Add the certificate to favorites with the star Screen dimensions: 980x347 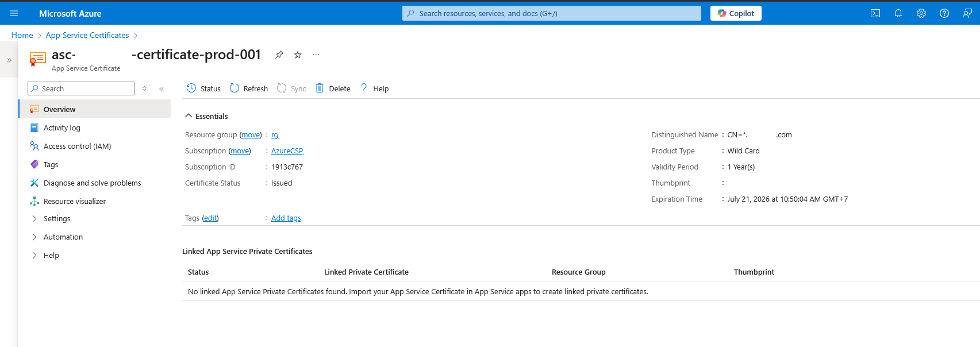coord(298,55)
